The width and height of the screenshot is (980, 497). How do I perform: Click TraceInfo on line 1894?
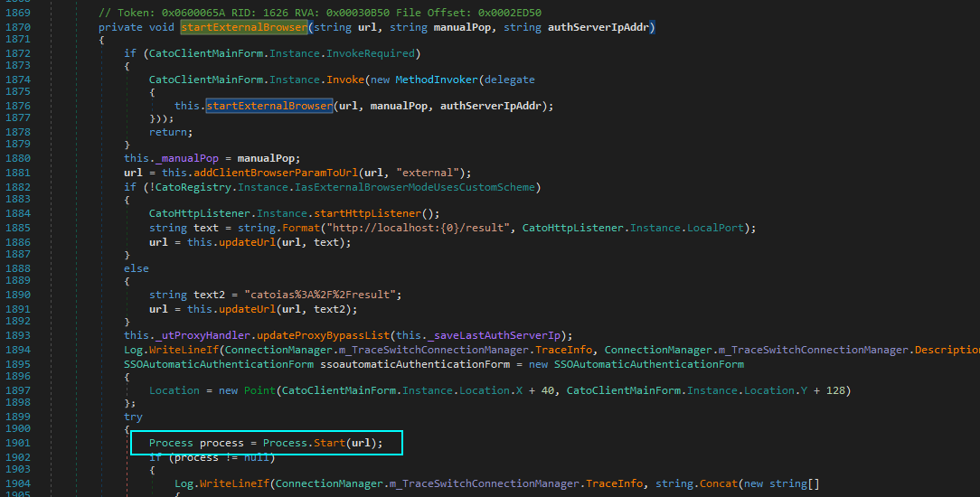pyautogui.click(x=564, y=351)
